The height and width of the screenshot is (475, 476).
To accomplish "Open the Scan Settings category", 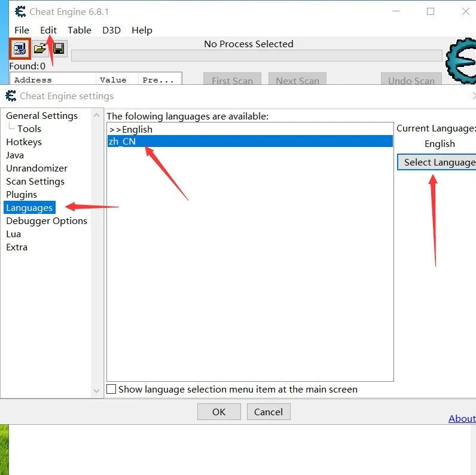I will pos(35,182).
